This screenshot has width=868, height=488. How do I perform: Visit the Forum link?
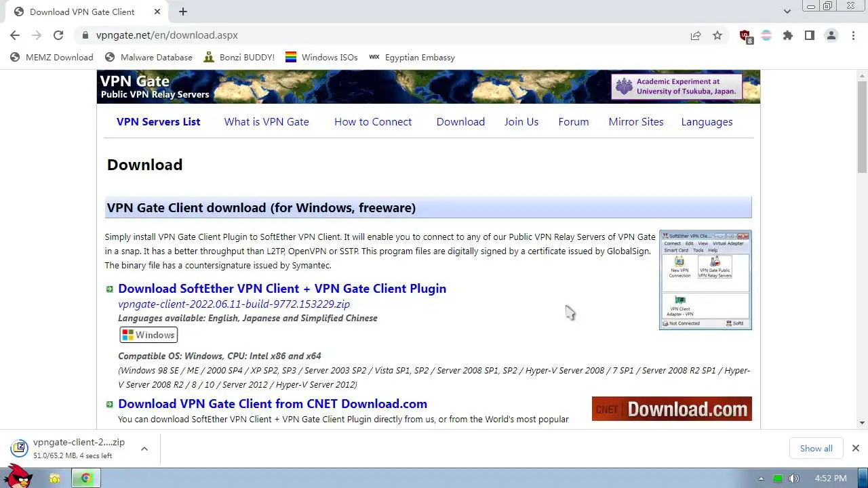(574, 122)
